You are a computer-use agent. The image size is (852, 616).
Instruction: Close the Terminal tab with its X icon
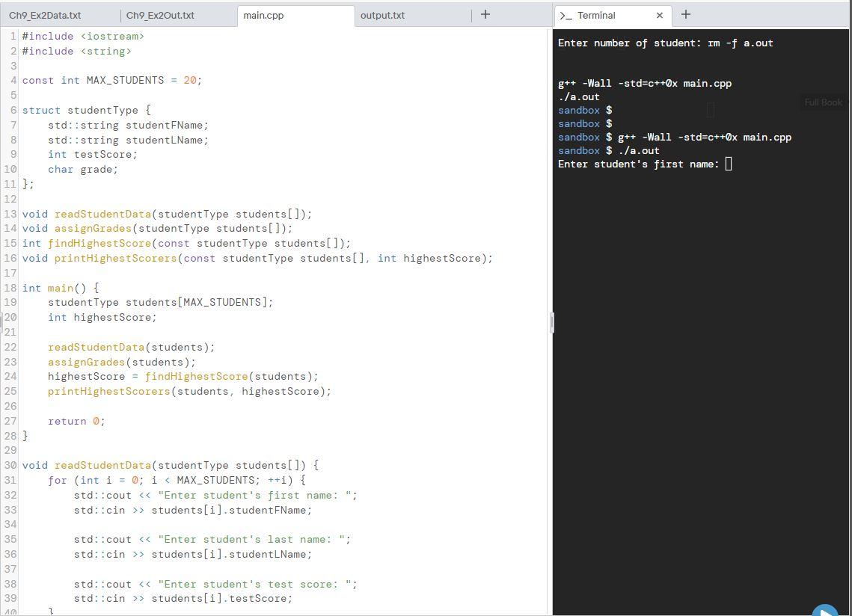coord(659,14)
